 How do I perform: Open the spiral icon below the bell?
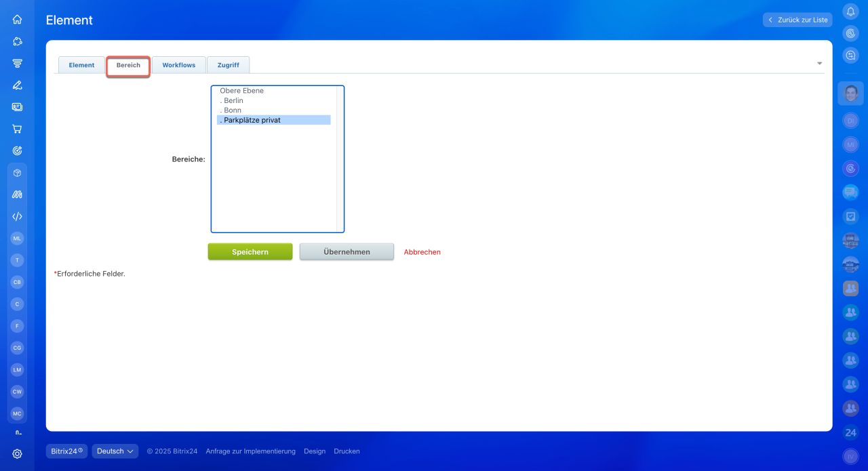(850, 33)
